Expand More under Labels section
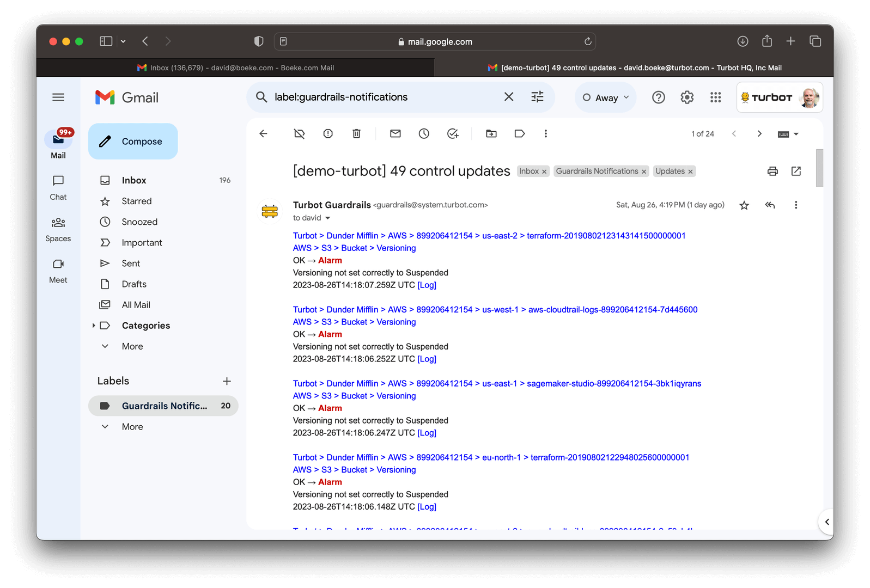 pyautogui.click(x=132, y=427)
